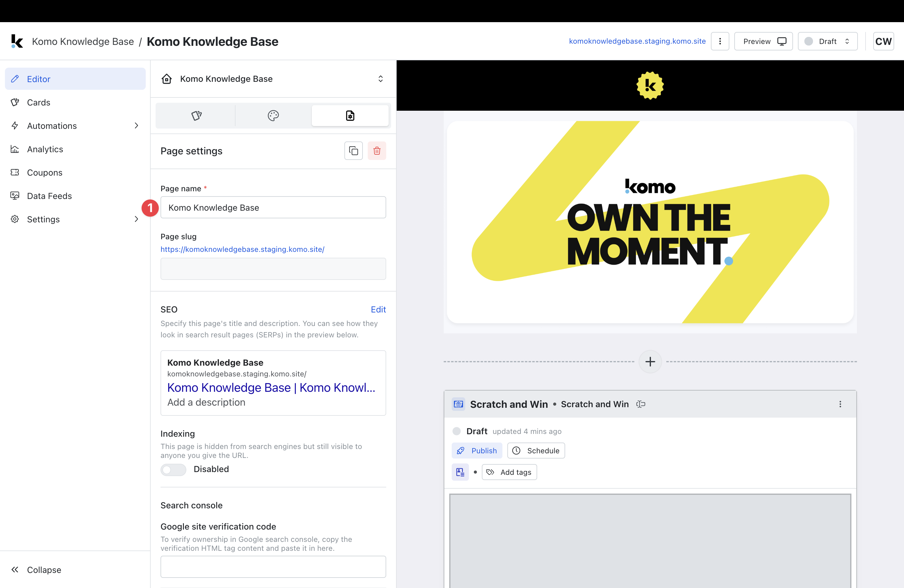The height and width of the screenshot is (588, 904).
Task: Open Analytics in the sidebar
Action: (x=45, y=149)
